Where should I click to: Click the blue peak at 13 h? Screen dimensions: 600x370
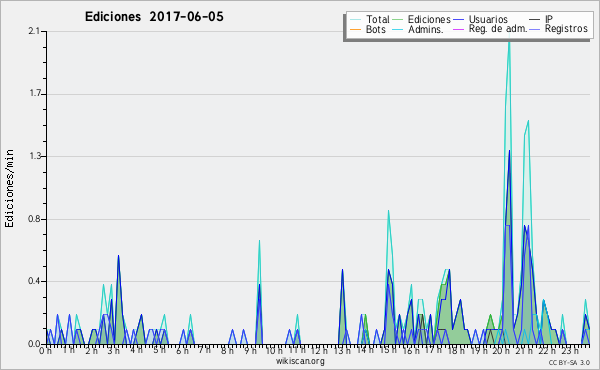[x=342, y=270]
